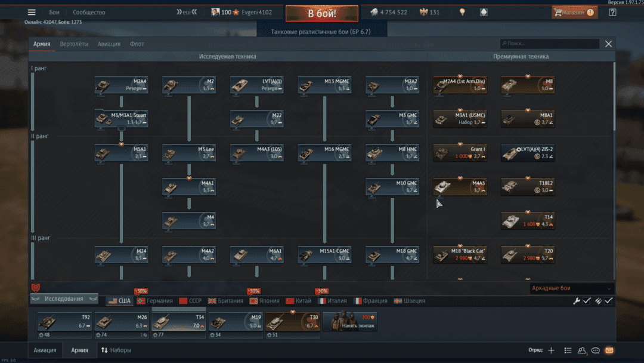Image resolution: width=644 pixels, height=363 pixels.
Task: Click the wrench repair icon
Action: pos(577,301)
